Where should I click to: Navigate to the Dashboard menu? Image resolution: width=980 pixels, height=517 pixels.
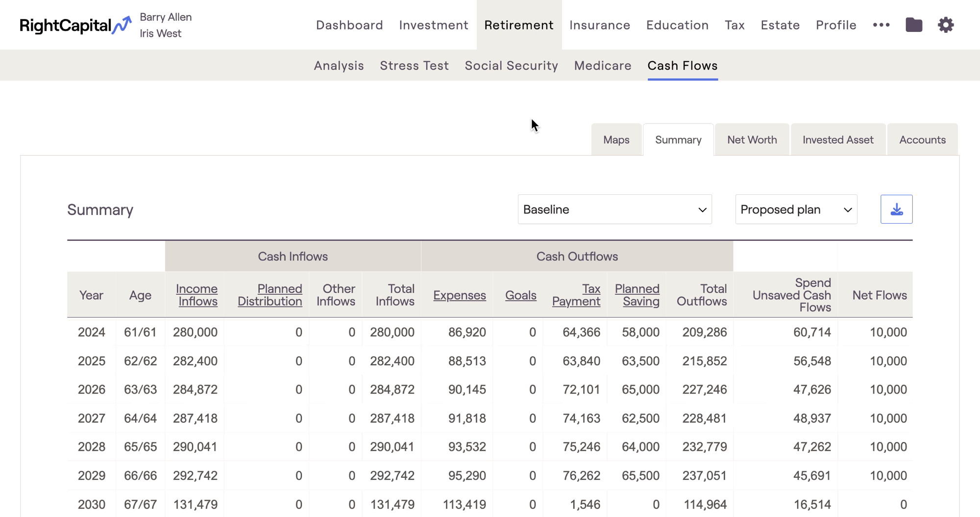click(349, 25)
